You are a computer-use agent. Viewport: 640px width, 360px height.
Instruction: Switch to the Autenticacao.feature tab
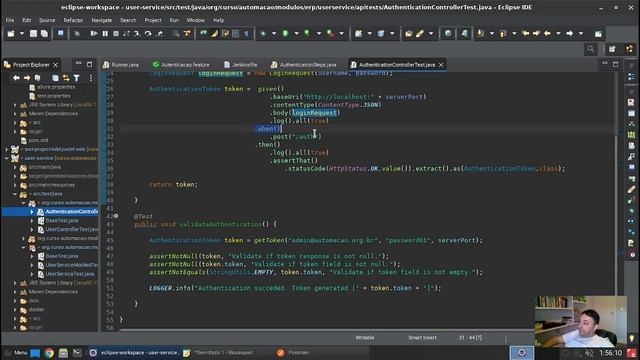(x=181, y=64)
